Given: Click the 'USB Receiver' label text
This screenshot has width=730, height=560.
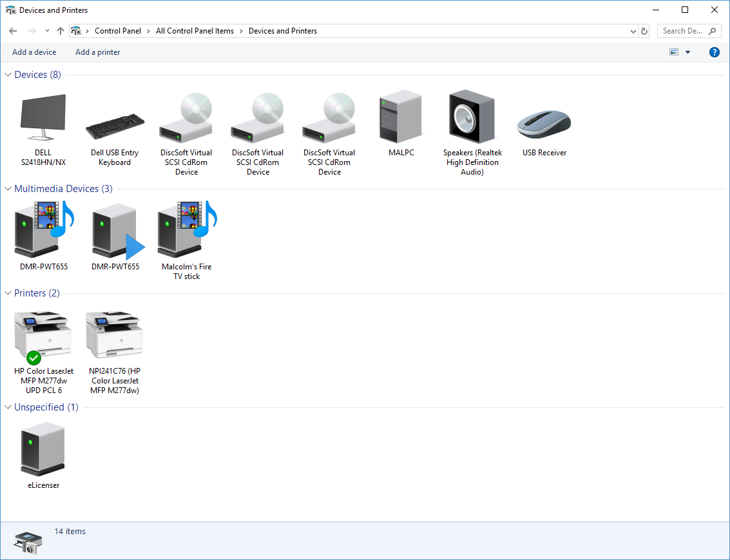Looking at the screenshot, I should click(544, 153).
